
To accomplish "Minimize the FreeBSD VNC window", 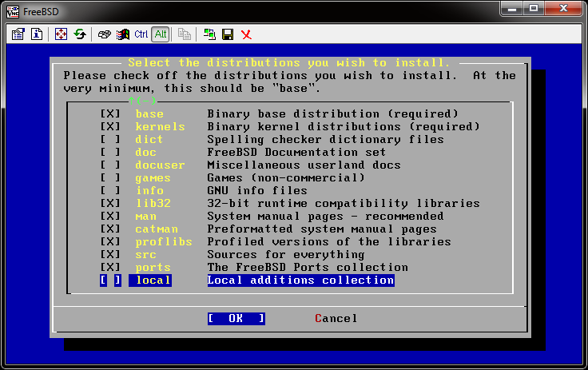I will coord(512,8).
